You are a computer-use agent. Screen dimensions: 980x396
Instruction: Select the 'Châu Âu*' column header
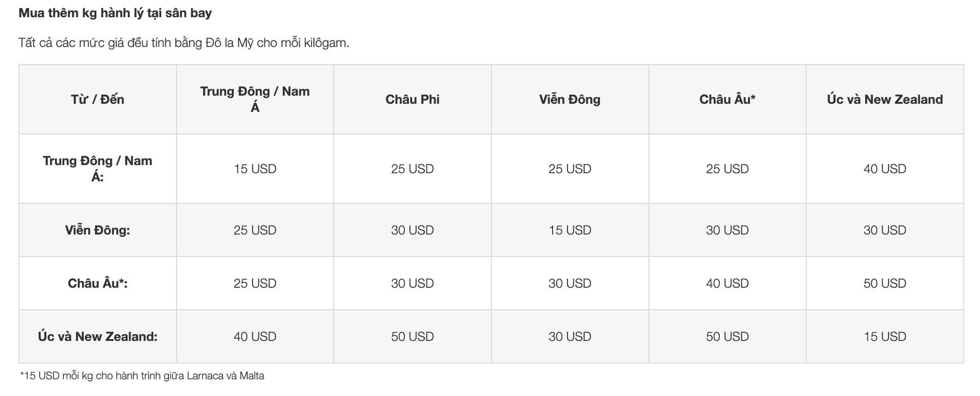tap(727, 99)
